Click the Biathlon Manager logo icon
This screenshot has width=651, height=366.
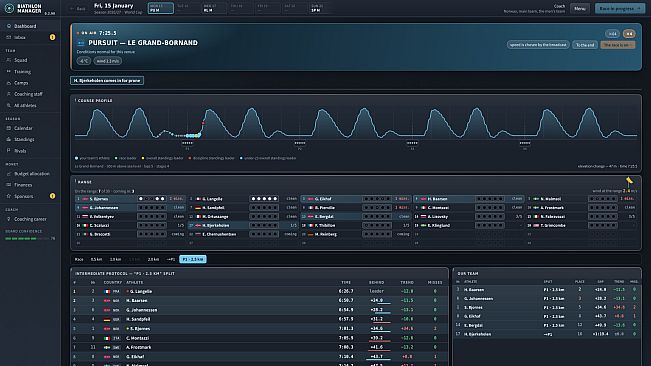pos(9,8)
